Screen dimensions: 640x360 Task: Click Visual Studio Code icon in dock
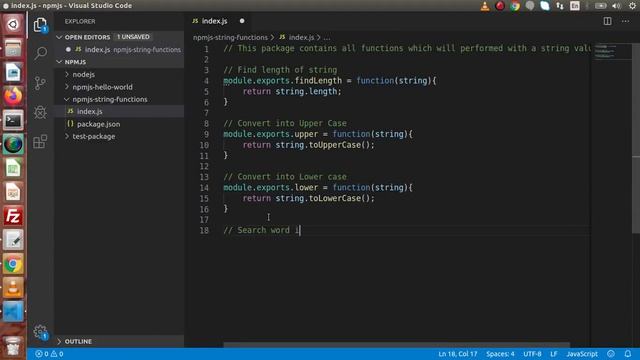click(13, 312)
